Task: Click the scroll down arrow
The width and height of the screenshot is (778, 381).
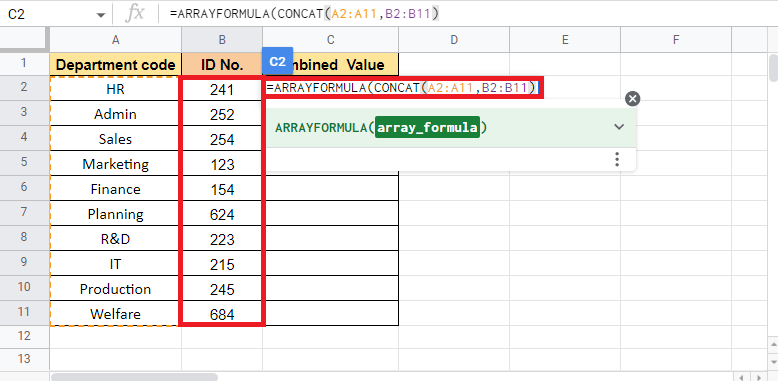Action: pyautogui.click(x=773, y=361)
